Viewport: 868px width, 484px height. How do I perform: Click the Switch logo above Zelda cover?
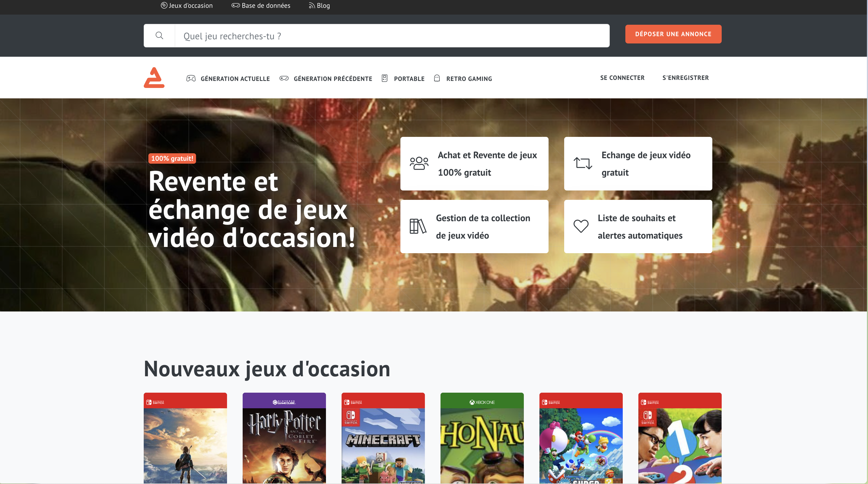coord(155,402)
